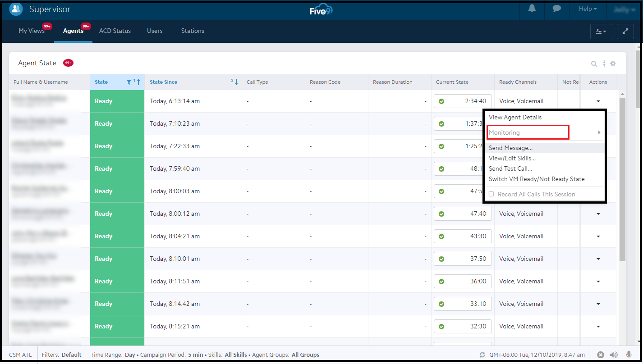Open the notifications bell icon

[x=532, y=9]
